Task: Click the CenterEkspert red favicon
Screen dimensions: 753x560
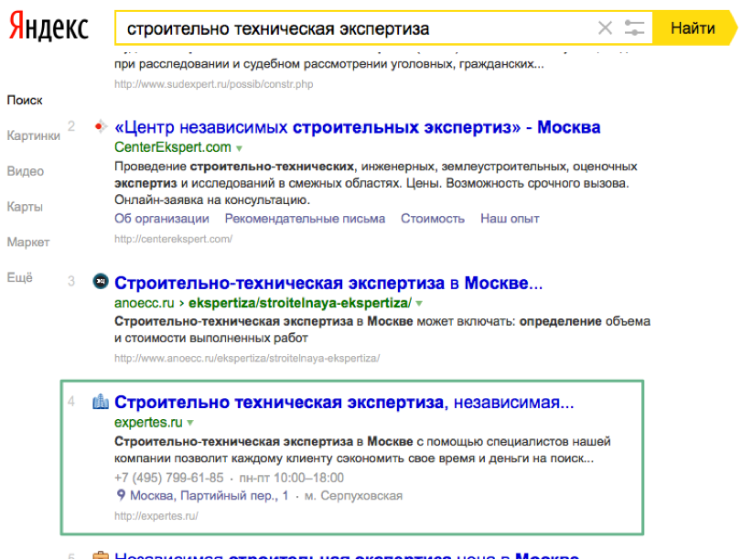Action: 101,126
